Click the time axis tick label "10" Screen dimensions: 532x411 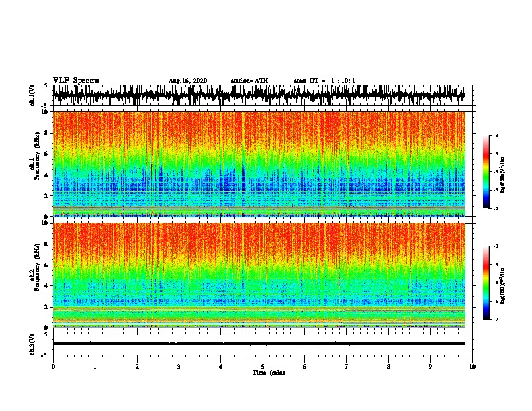pos(472,367)
